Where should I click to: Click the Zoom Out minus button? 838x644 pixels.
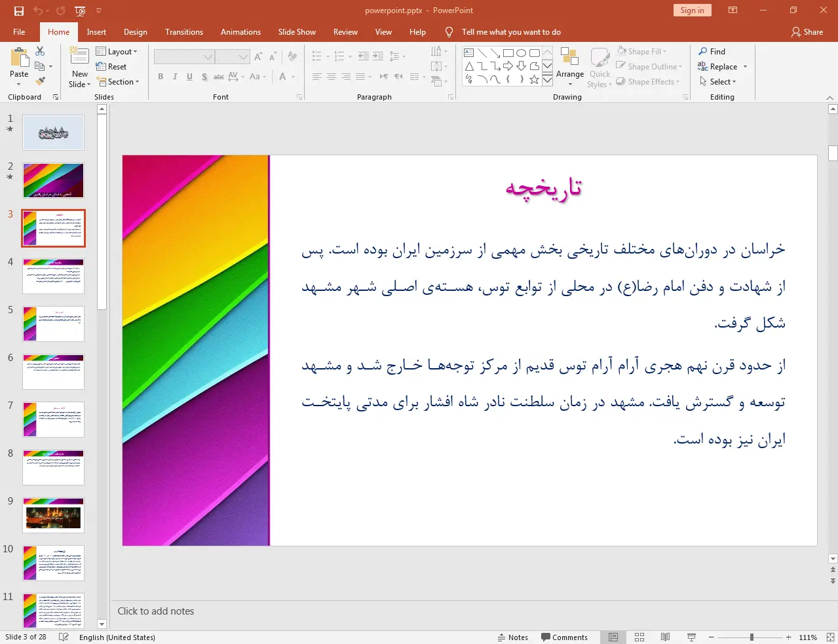(711, 637)
